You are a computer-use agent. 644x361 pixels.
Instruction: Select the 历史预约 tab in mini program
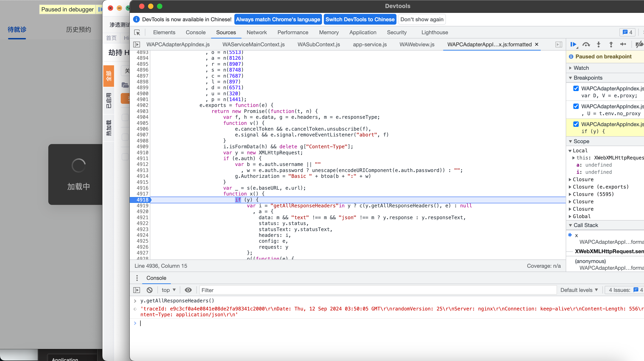pos(78,30)
